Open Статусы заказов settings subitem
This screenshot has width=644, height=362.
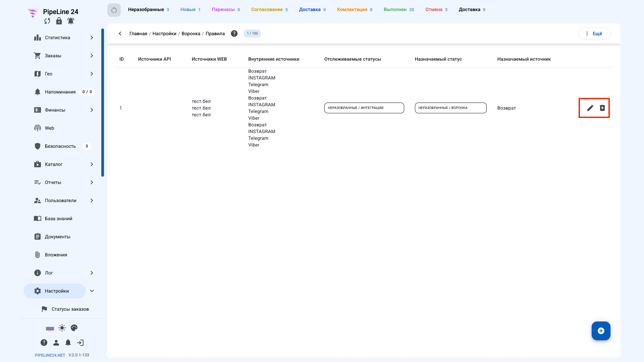65,309
